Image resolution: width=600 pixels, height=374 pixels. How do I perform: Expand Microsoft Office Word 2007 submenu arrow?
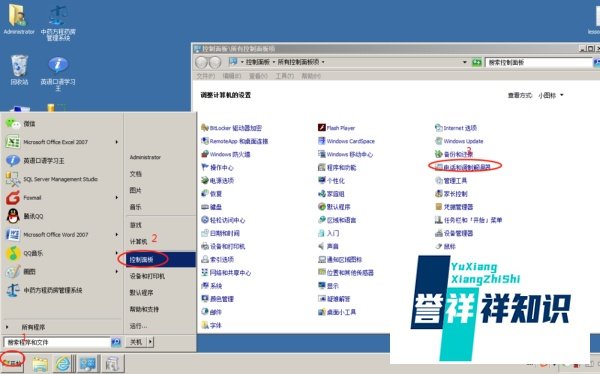(x=117, y=234)
